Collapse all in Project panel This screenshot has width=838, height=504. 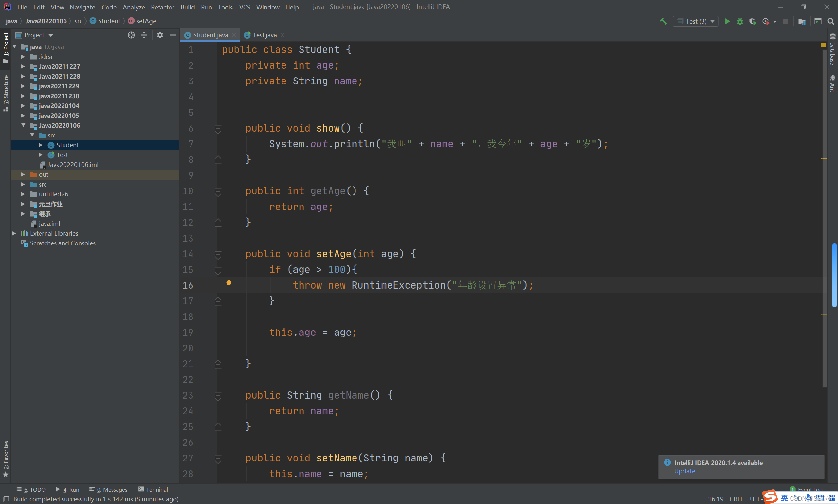tap(144, 35)
